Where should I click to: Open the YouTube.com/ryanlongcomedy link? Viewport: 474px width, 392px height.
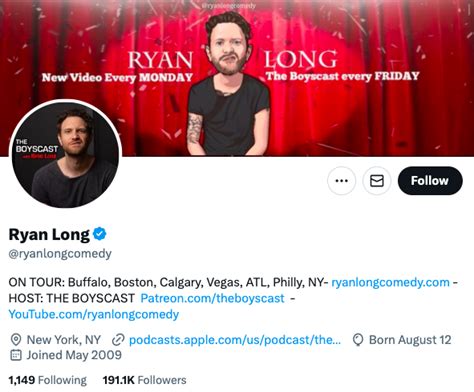click(94, 314)
